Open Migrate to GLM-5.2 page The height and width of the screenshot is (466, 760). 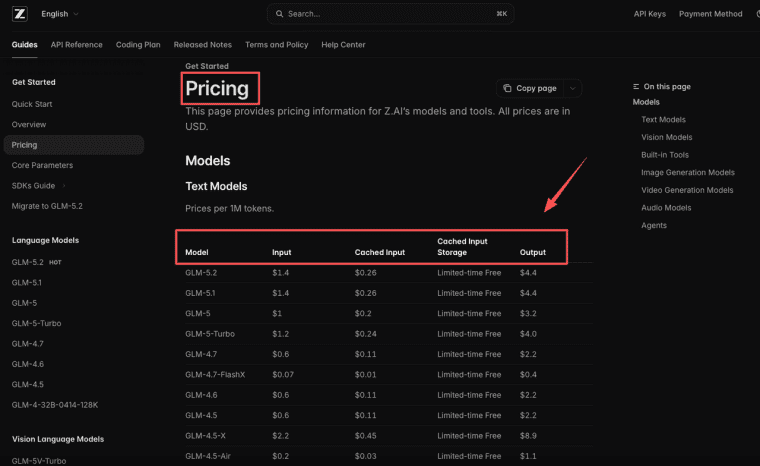[x=47, y=206]
